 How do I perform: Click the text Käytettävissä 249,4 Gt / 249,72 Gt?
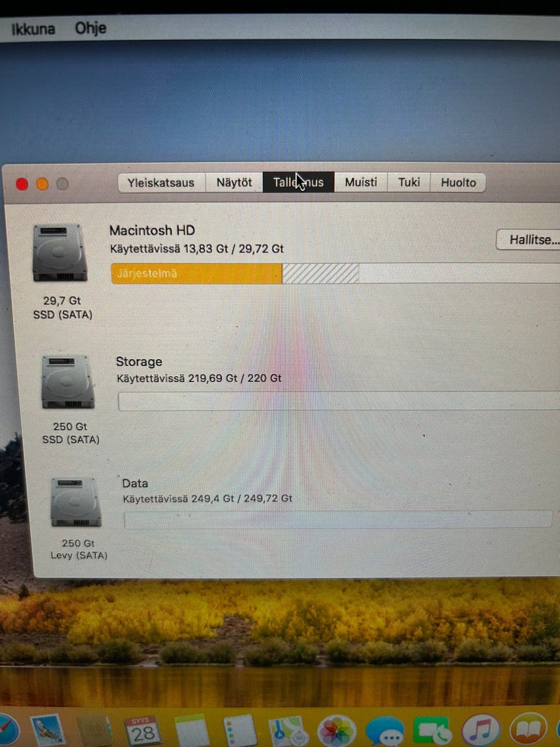[x=207, y=498]
